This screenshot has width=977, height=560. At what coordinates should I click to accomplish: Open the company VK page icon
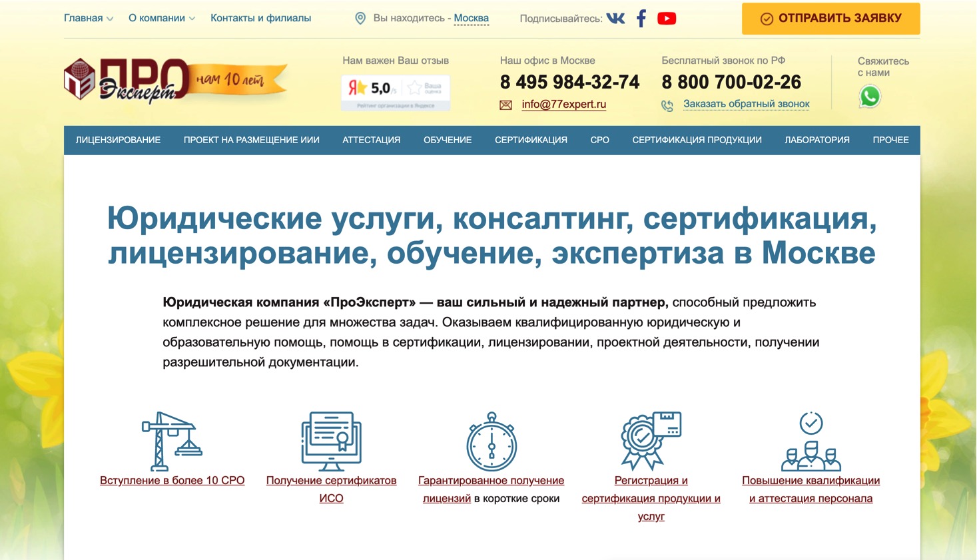click(616, 18)
